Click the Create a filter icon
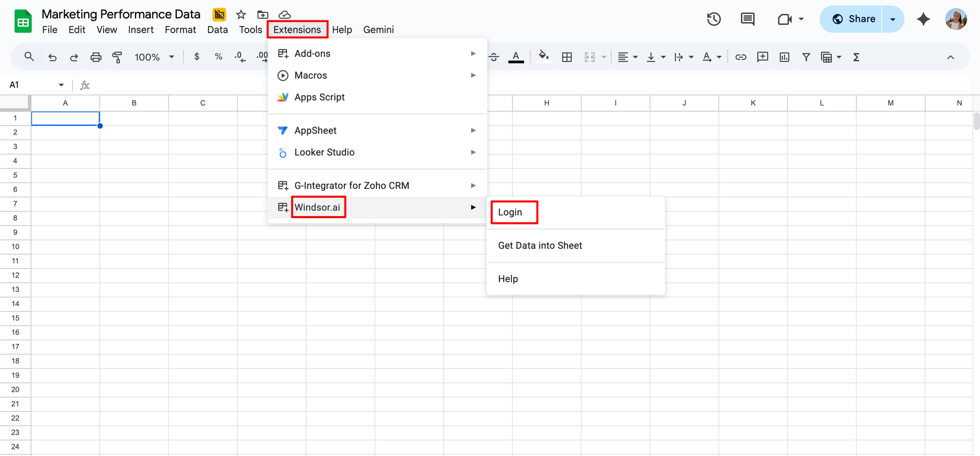The image size is (980, 456). 806,57
